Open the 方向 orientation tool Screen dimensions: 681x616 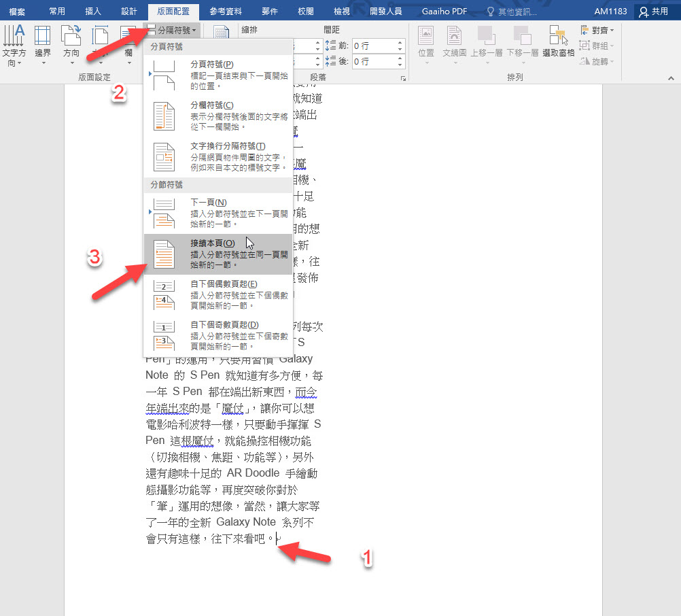71,46
